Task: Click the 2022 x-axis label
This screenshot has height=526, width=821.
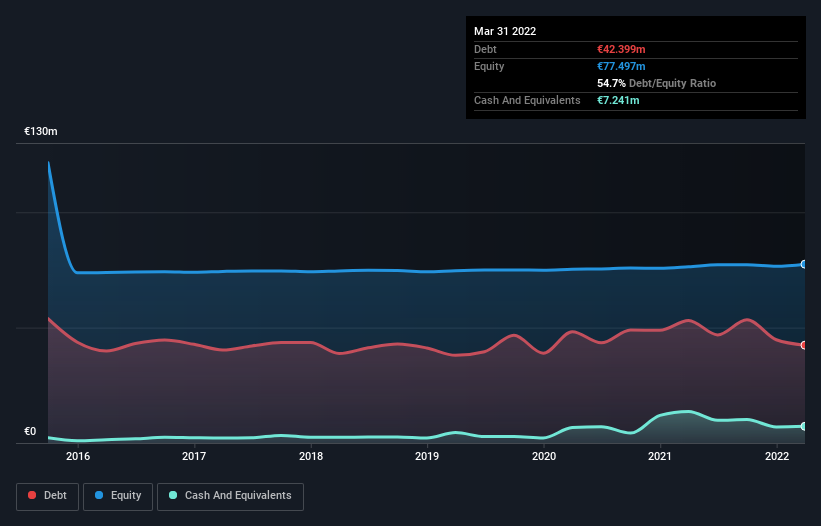Action: [777, 456]
